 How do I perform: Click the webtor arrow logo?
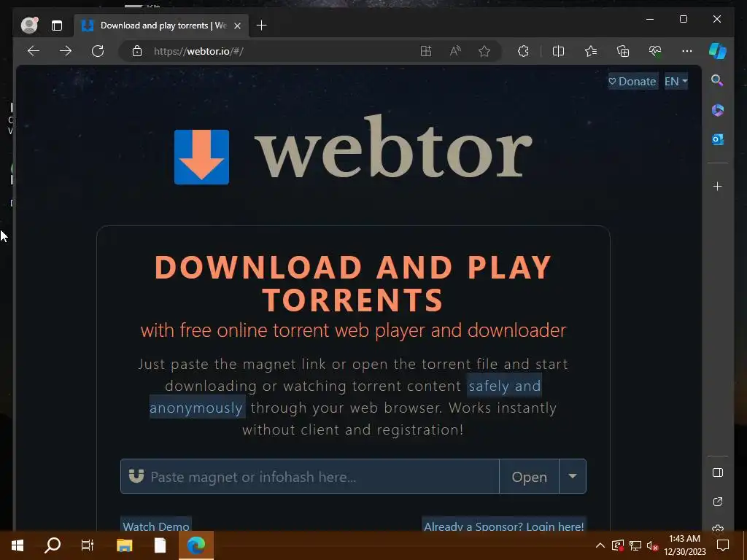tap(201, 157)
